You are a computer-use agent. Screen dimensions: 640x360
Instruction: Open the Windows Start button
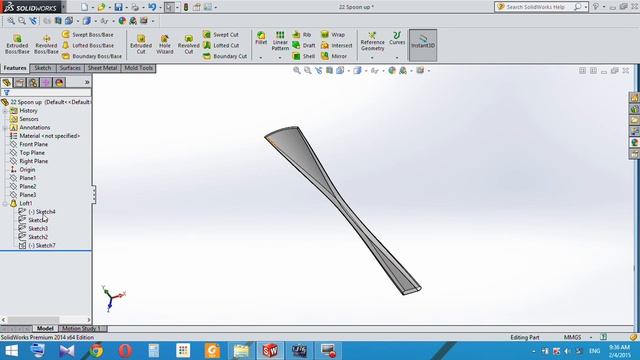[x=11, y=351]
